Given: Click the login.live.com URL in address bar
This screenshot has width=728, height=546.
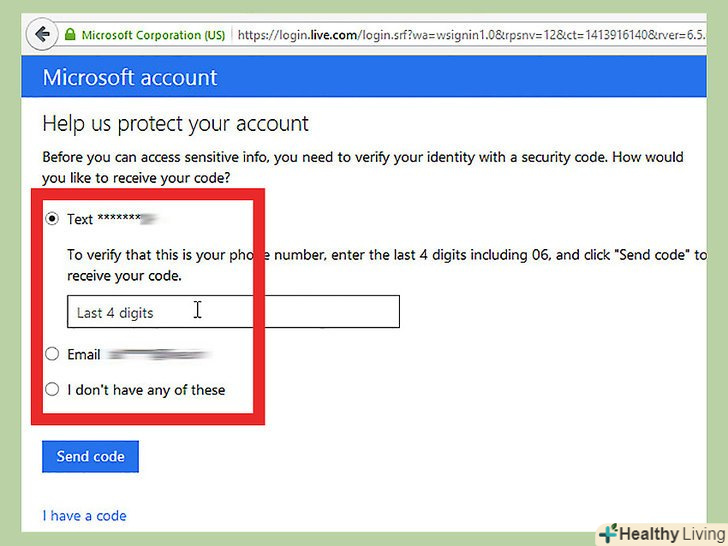Looking at the screenshot, I should [x=480, y=35].
